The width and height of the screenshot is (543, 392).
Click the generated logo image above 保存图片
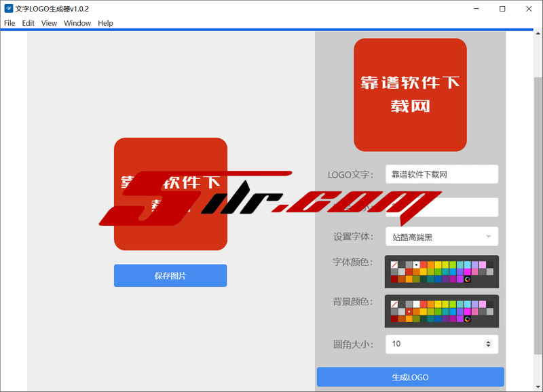(x=170, y=194)
